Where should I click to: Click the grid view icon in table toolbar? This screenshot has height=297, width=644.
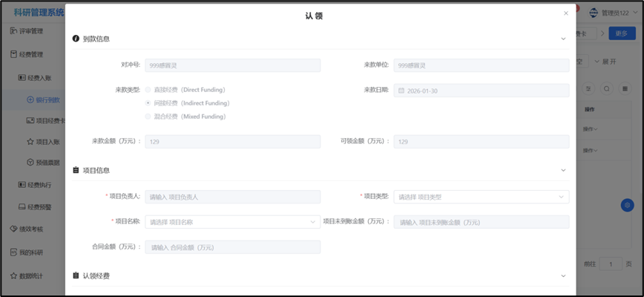624,88
